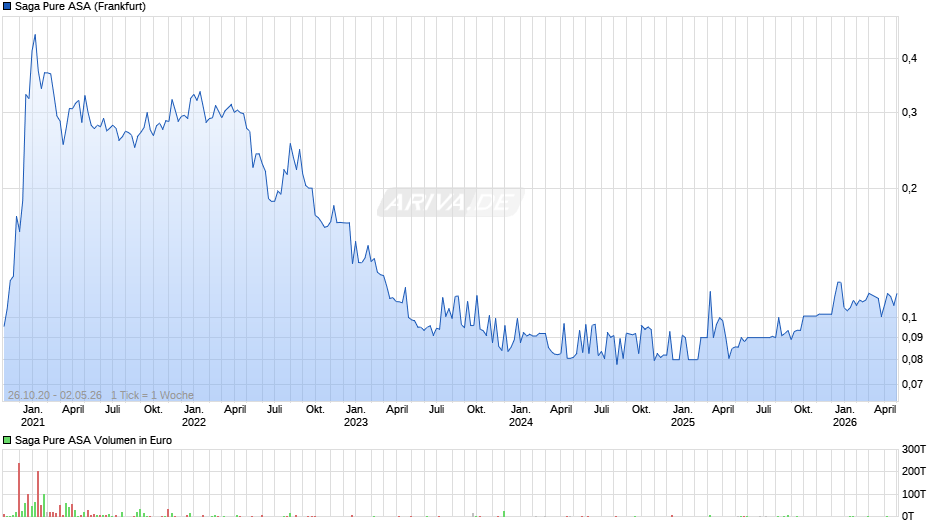Click the '1 Tick = 1 Woche' note
The height and width of the screenshot is (526, 940).
coord(152,395)
